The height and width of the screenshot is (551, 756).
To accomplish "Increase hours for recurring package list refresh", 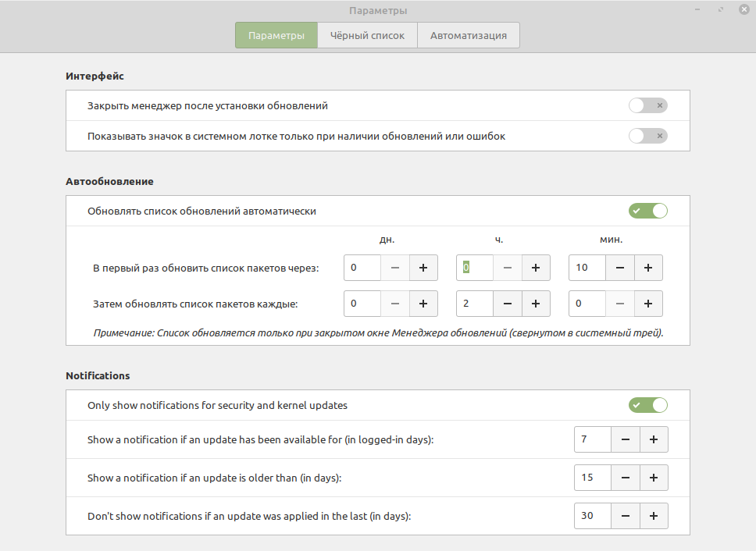I will tap(536, 303).
